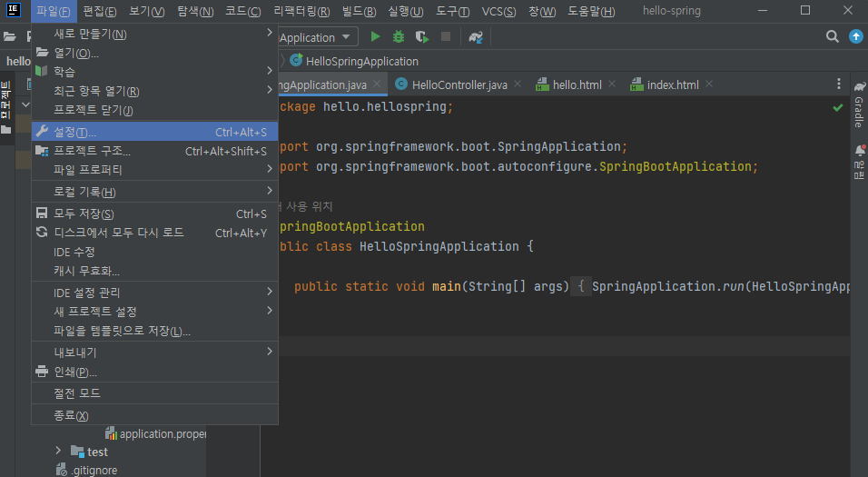The image size is (868, 477).
Task: Click the SpringBootApplication annotation in code
Action: pyautogui.click(x=352, y=226)
